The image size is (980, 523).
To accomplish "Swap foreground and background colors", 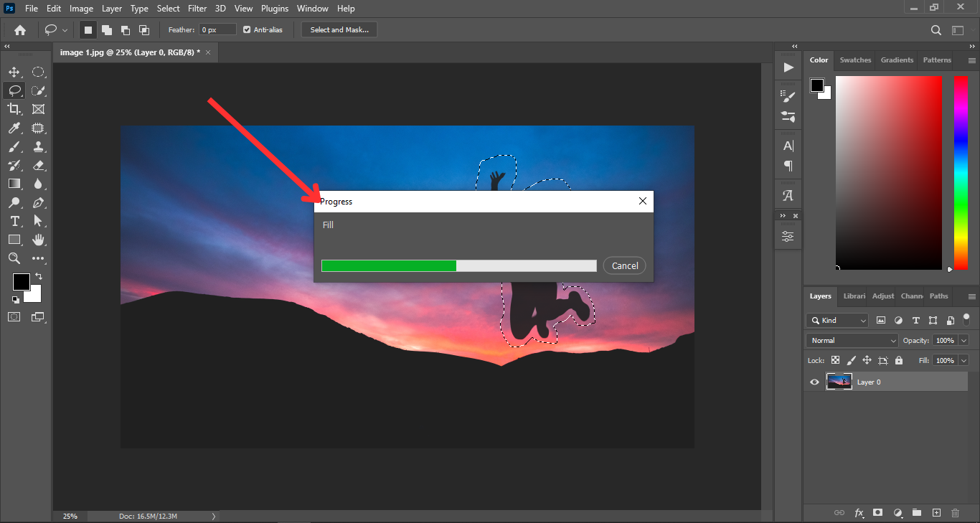I will (38, 276).
